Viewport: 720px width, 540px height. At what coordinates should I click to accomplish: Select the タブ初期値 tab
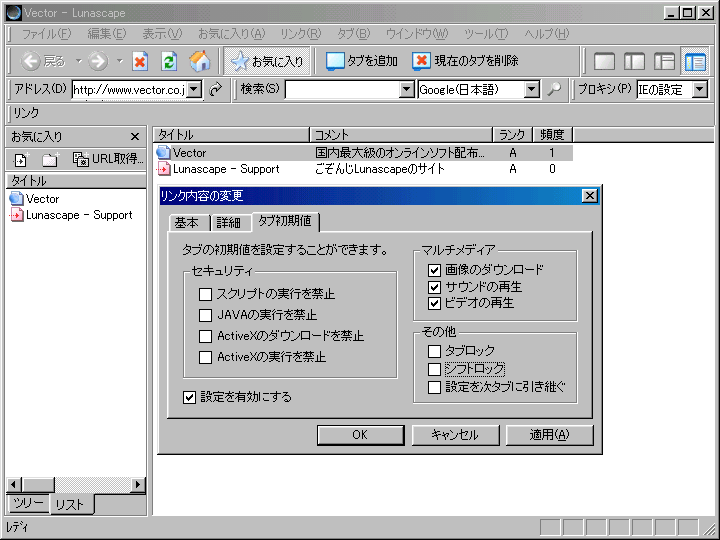pos(285,221)
